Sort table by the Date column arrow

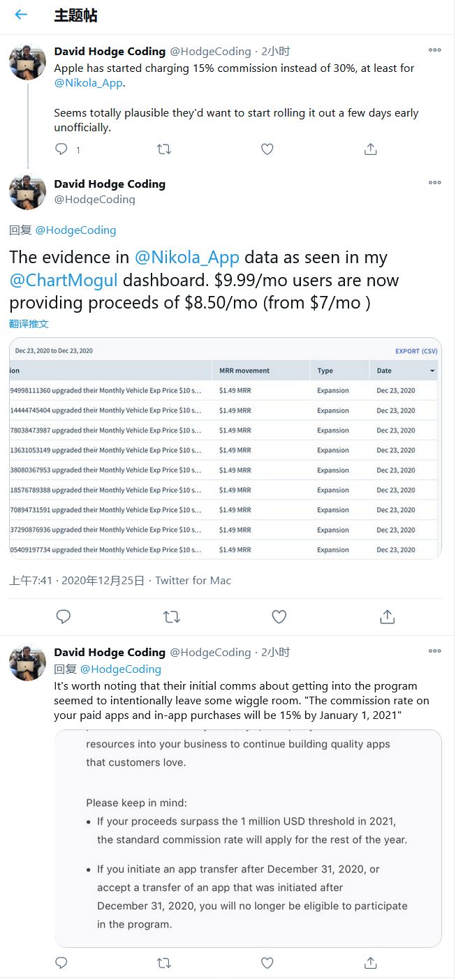[432, 371]
